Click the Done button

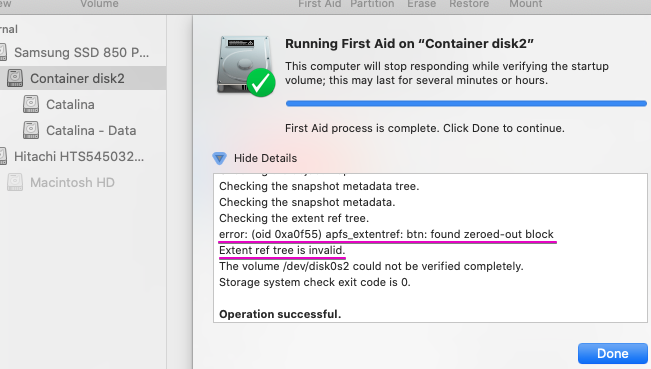coord(612,353)
